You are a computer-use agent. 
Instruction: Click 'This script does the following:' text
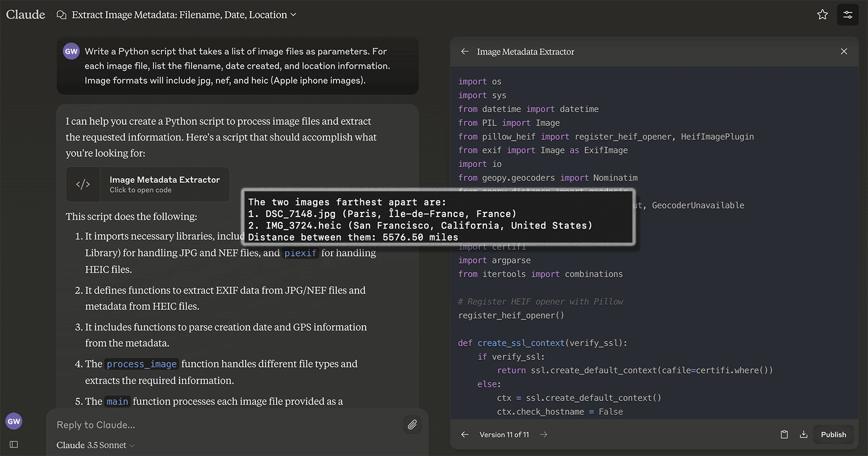[x=131, y=217]
